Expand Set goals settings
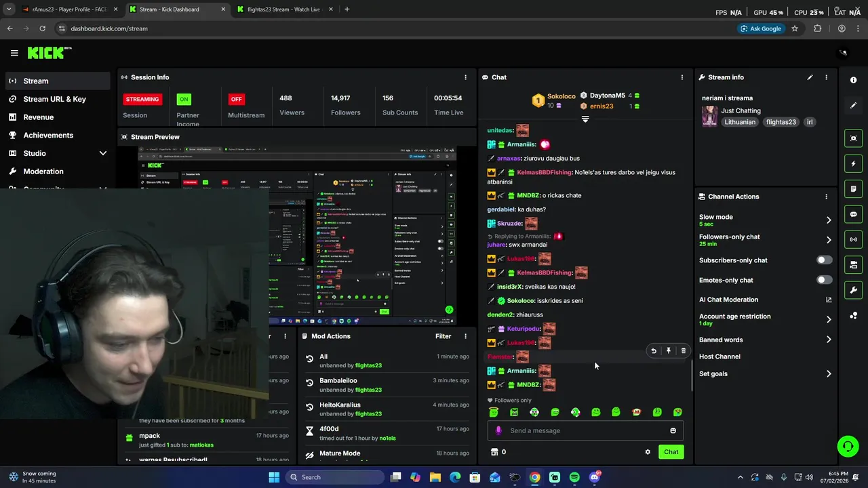The width and height of the screenshot is (868, 488). coord(828,373)
